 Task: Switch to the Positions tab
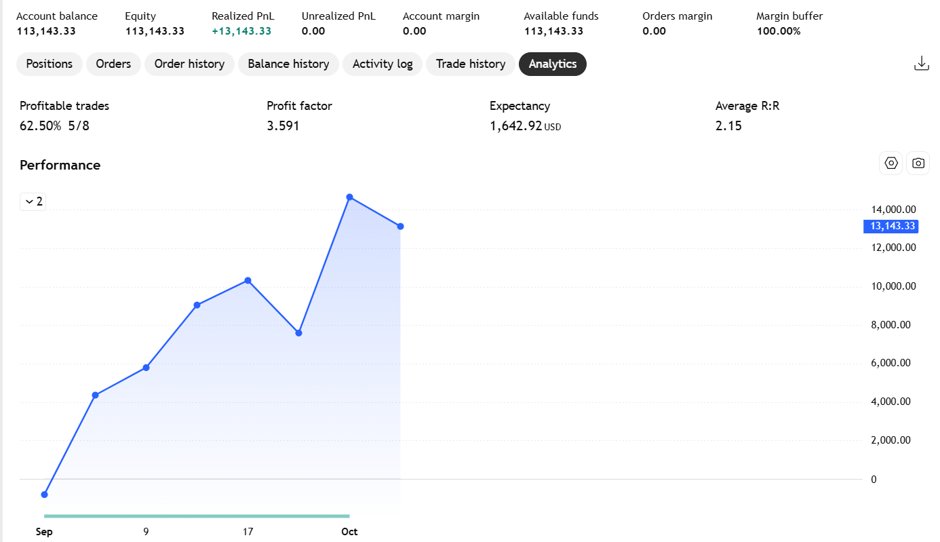[x=49, y=64]
